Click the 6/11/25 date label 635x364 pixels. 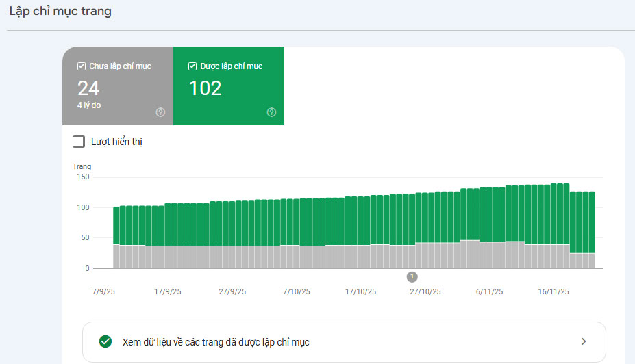489,291
